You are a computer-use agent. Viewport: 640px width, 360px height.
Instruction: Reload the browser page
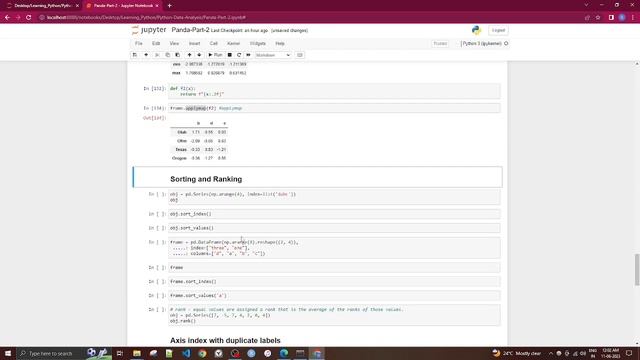[x=29, y=18]
